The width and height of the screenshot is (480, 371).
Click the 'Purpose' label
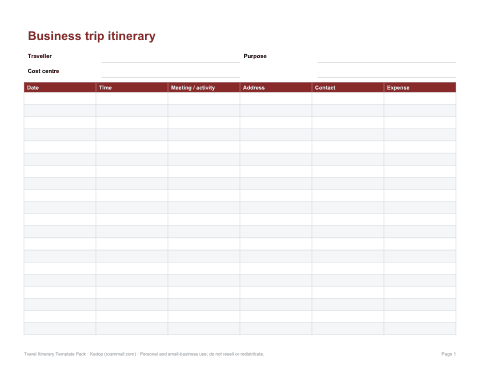tap(255, 56)
